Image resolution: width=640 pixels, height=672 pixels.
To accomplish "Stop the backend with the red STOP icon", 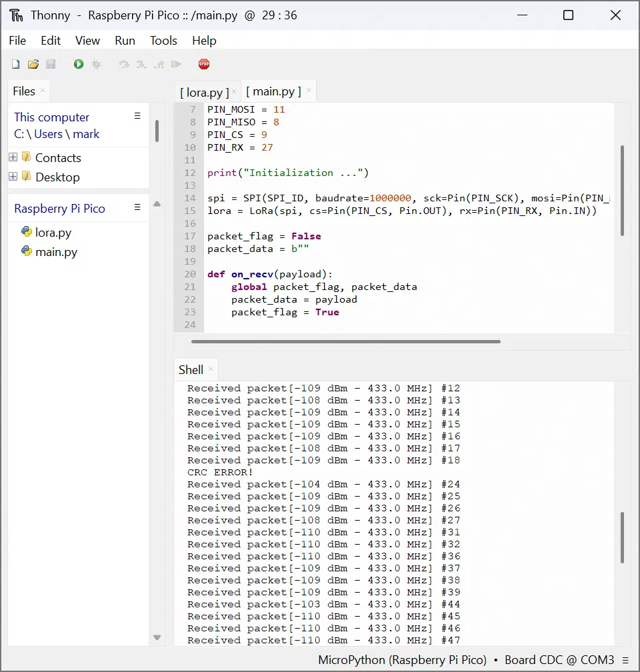I will [x=204, y=64].
